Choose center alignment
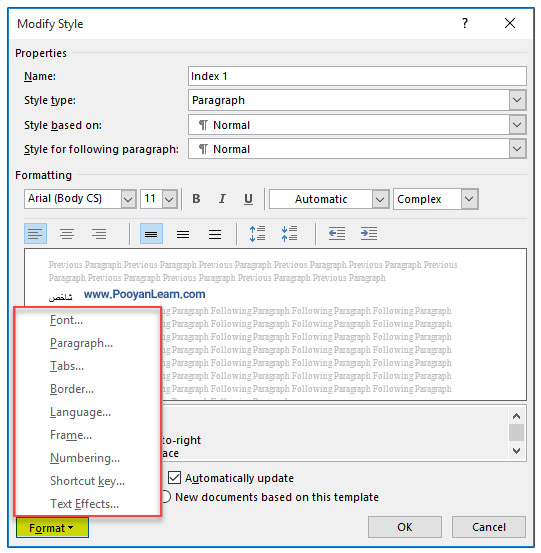 [x=67, y=233]
